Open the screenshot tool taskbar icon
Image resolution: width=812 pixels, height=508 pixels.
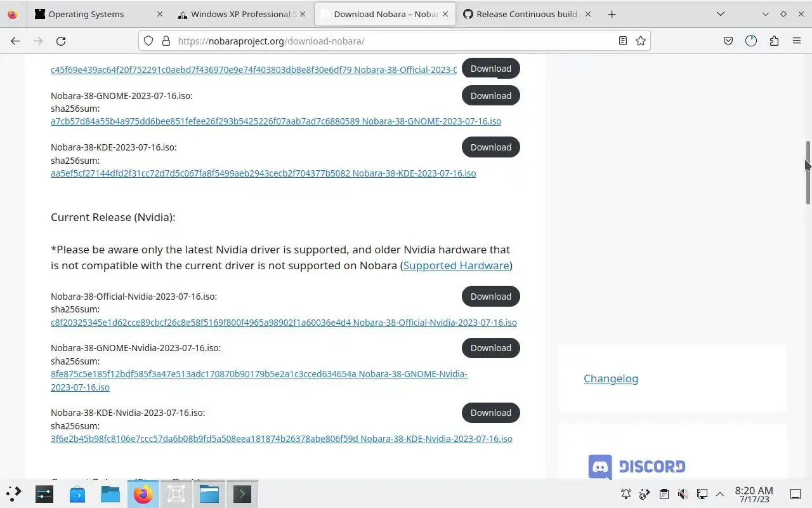176,493
